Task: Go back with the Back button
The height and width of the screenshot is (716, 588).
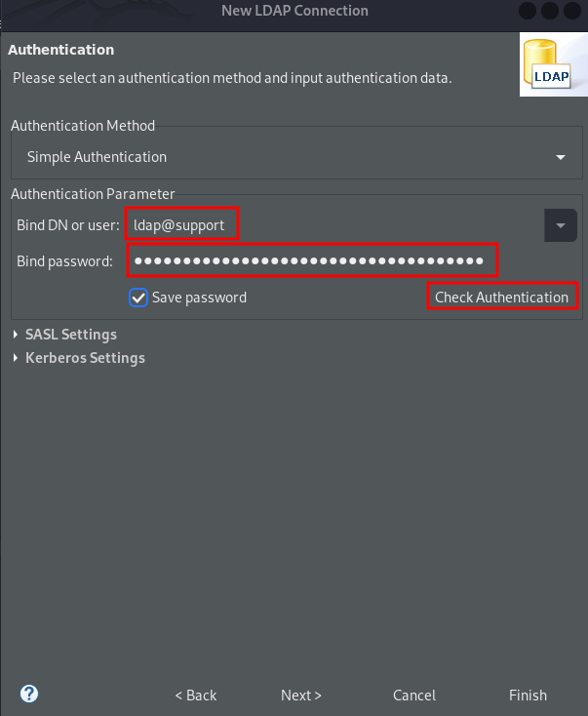Action: pos(195,696)
